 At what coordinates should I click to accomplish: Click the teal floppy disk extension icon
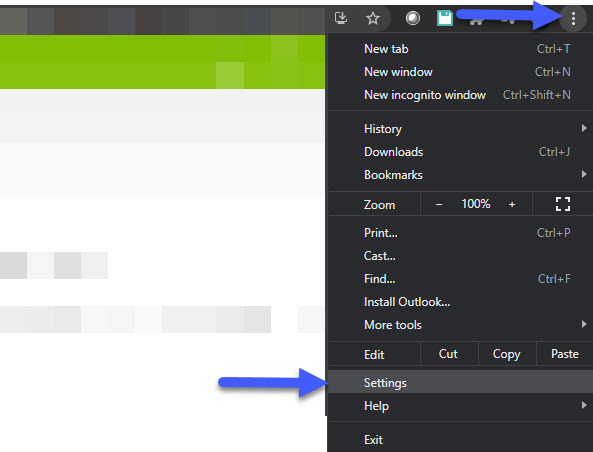coord(445,18)
